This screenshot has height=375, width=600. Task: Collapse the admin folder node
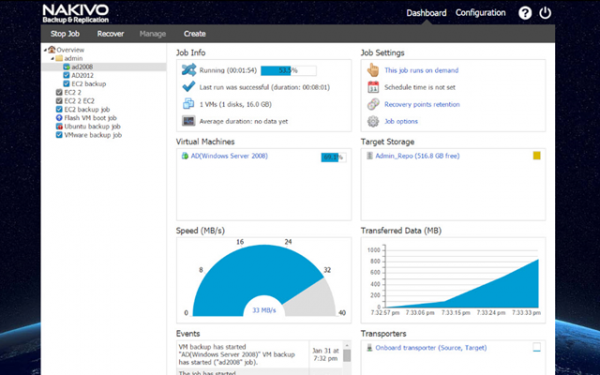52,59
